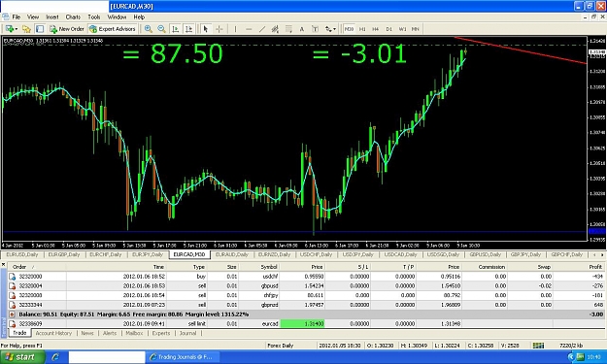Open the Help menu
Image resolution: width=607 pixels, height=364 pixels.
coord(139,17)
